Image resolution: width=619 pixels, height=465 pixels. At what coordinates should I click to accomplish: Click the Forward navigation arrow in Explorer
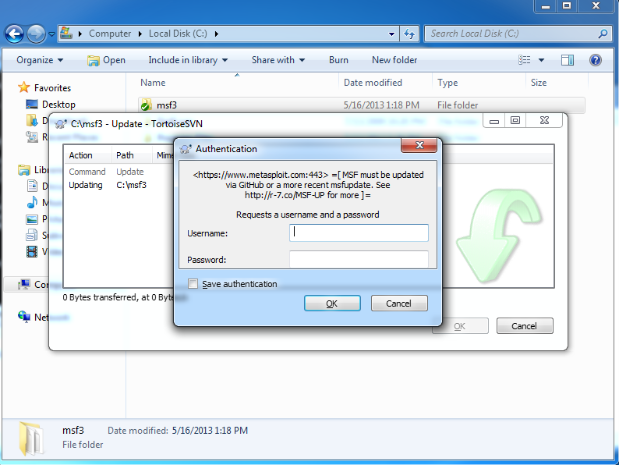38,33
